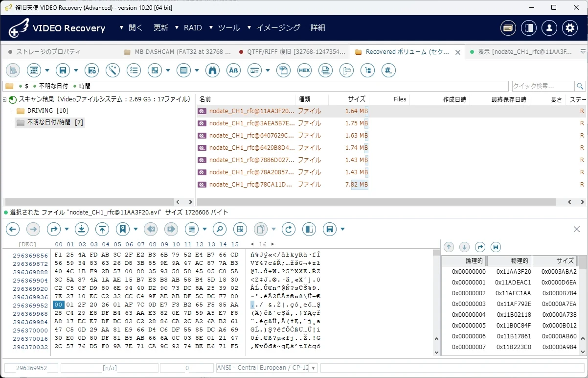Open the user account icon in header
Screen dimensions: 588x378
[549, 28]
